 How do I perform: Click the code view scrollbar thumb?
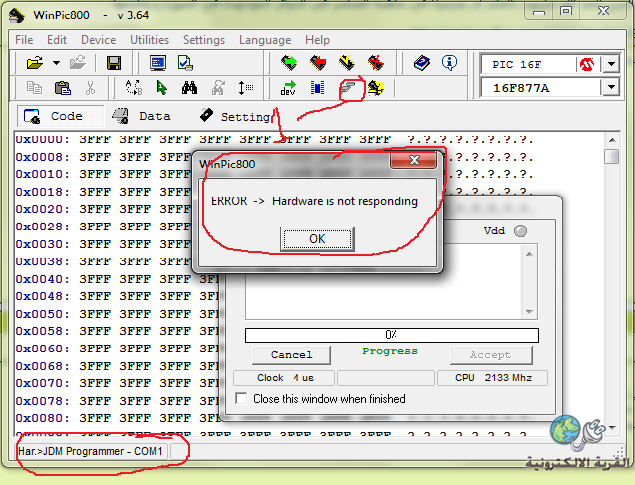tap(612, 156)
